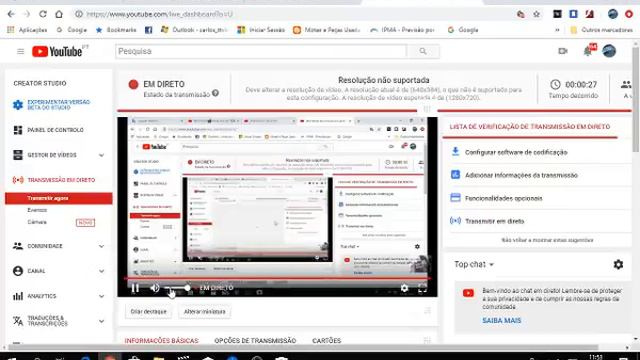Switch to Opções de Transmissão tab
640x360 pixels.
point(255,340)
